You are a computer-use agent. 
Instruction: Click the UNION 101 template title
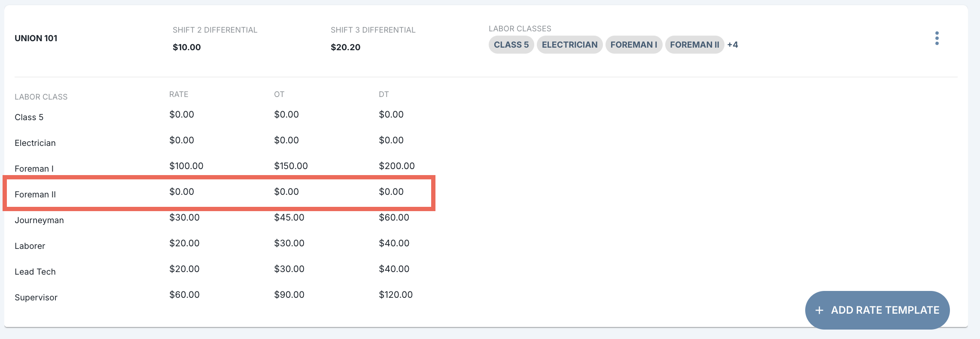36,38
